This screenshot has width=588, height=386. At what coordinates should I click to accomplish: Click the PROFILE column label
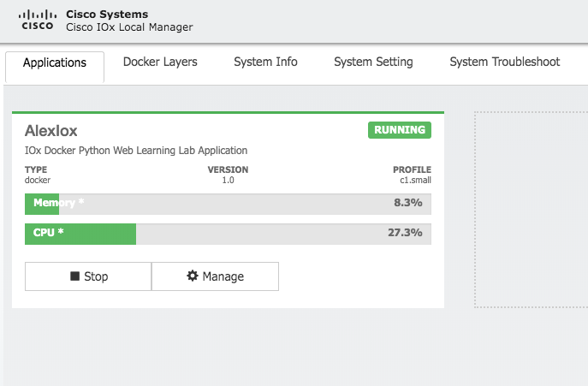(413, 169)
